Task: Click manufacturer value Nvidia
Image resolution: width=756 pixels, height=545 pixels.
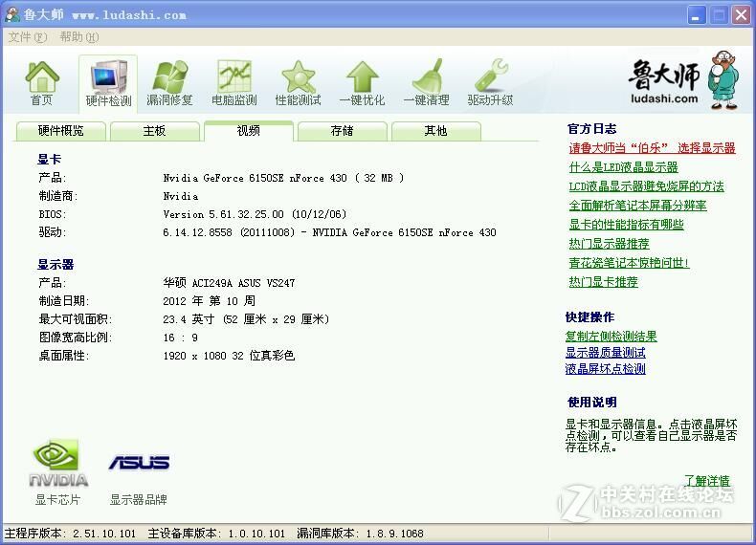Action: (x=180, y=197)
